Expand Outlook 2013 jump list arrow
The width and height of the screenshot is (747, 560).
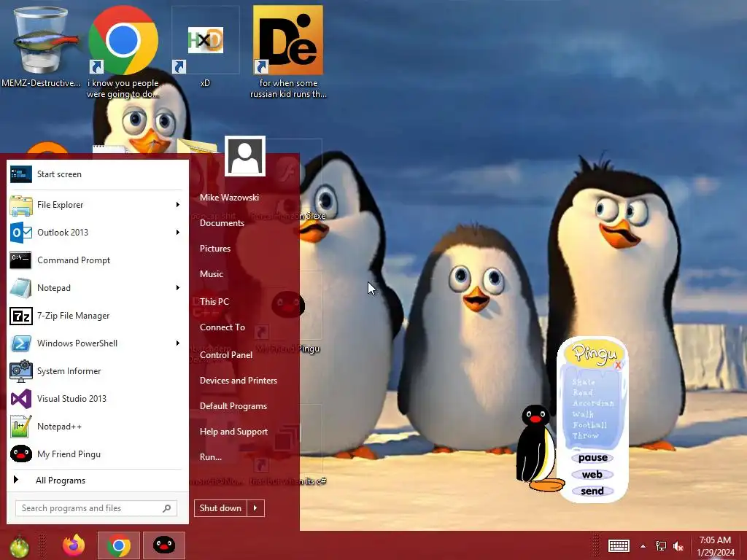[x=178, y=233]
